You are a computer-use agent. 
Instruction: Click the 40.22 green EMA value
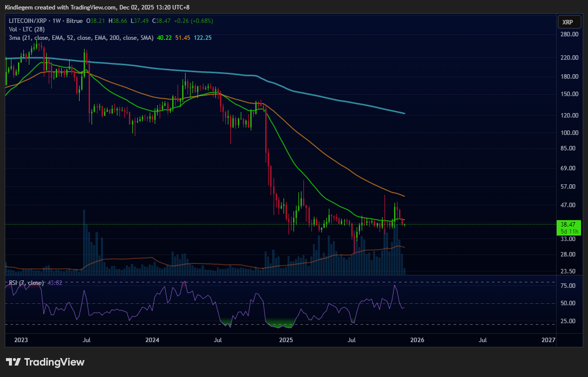pos(164,37)
